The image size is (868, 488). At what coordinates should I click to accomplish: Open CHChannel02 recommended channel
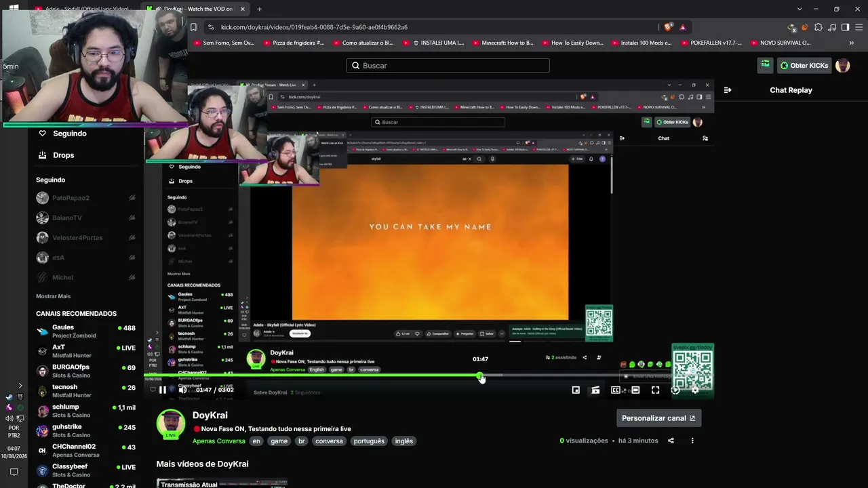[85, 451]
